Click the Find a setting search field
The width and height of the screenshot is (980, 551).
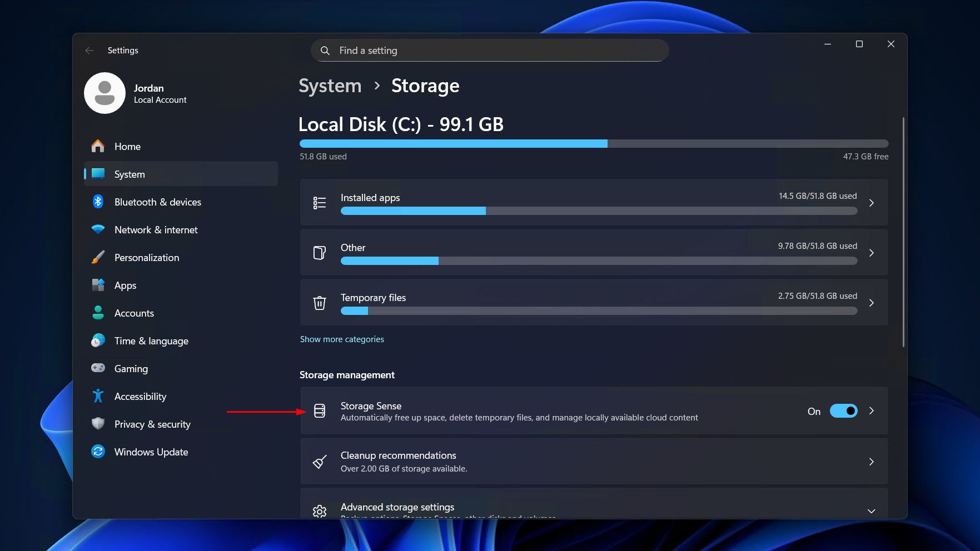(x=489, y=50)
